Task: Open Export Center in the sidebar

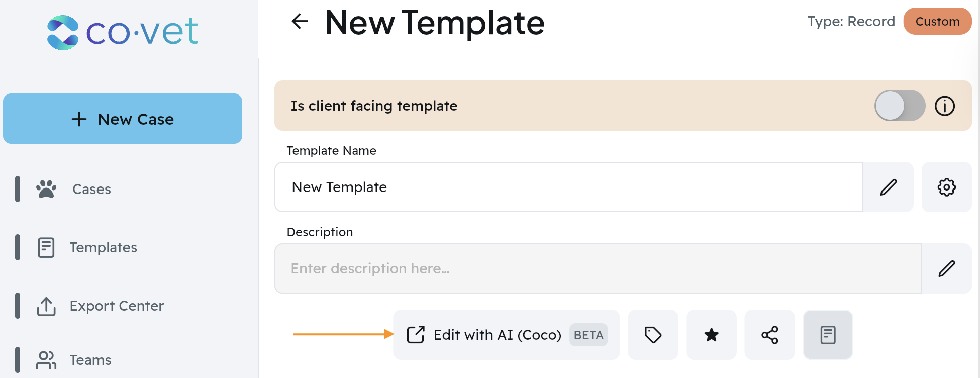Action: 117,306
